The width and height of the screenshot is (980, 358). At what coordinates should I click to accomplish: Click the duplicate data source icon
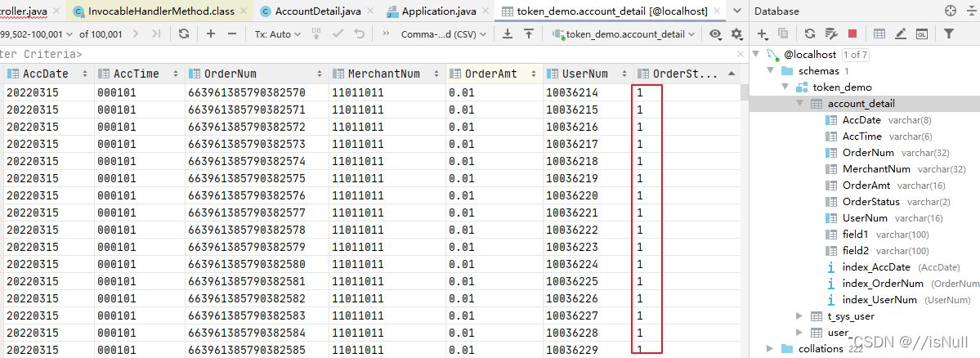click(x=783, y=34)
